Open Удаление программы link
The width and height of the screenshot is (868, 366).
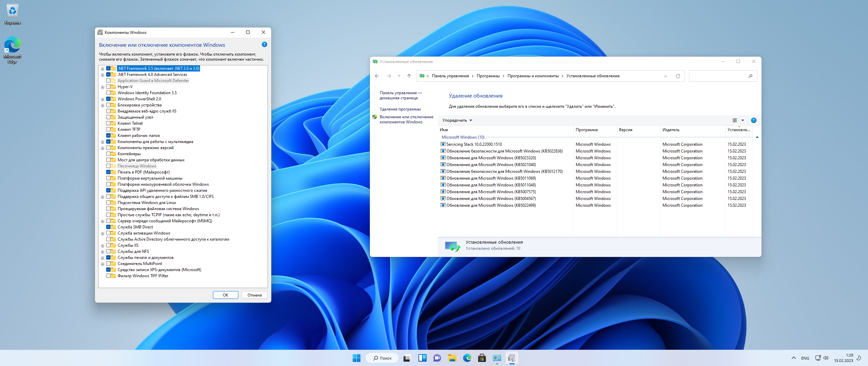400,109
